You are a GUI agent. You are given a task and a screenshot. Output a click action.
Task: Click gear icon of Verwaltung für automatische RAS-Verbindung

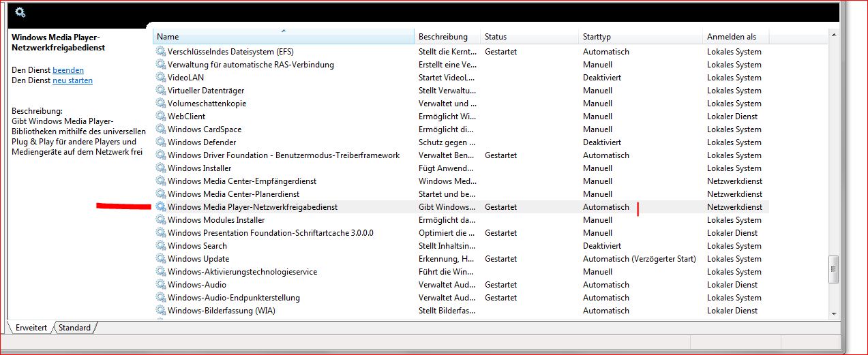tap(161, 65)
